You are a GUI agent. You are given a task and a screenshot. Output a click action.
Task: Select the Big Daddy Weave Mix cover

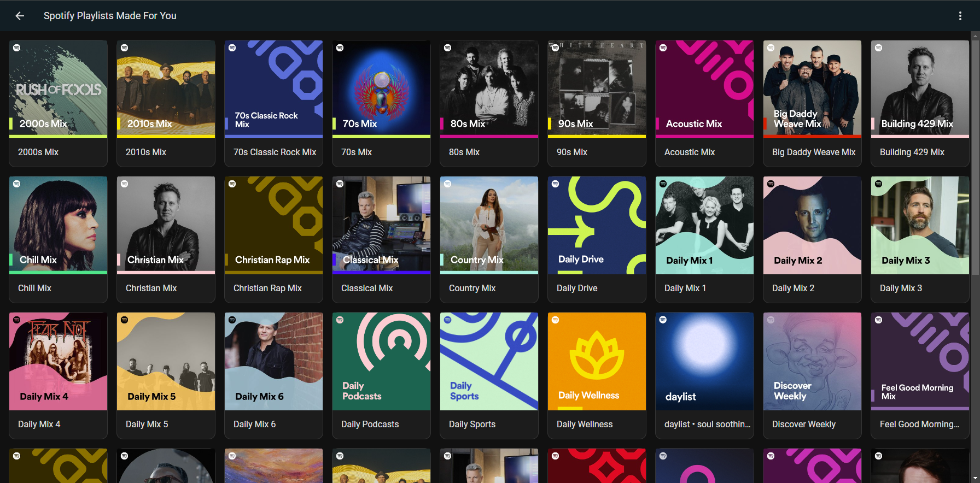813,89
